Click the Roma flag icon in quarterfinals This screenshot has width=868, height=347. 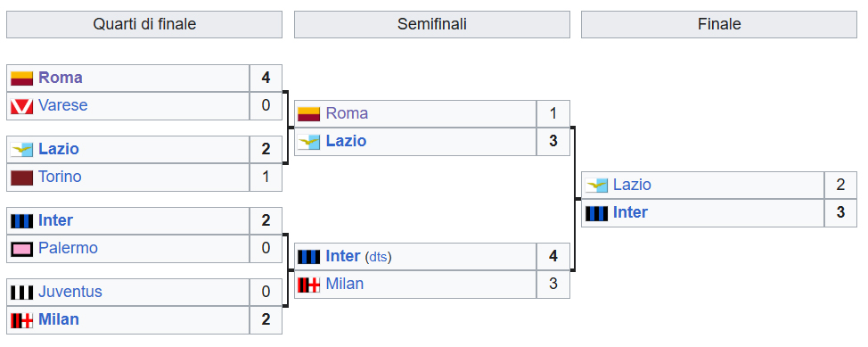pyautogui.click(x=21, y=78)
